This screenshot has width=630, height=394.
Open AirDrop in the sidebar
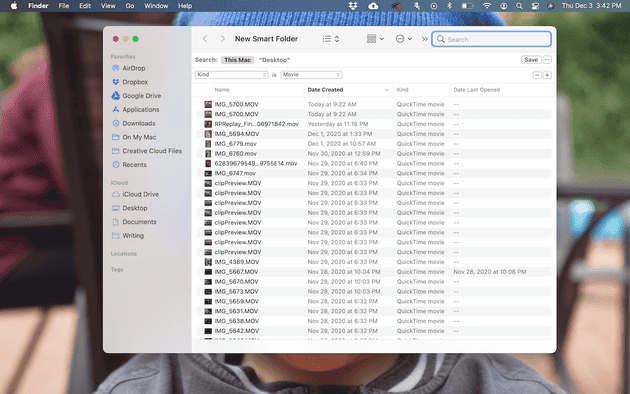point(129,68)
